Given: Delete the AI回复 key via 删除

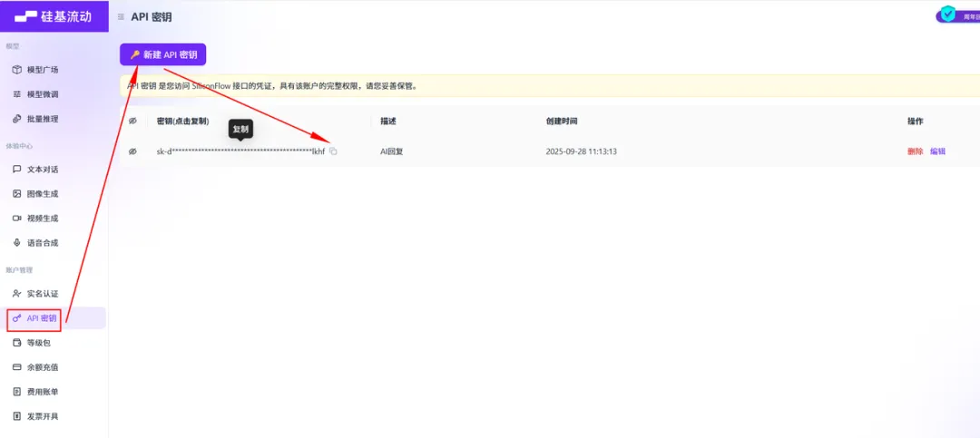Looking at the screenshot, I should (x=915, y=151).
